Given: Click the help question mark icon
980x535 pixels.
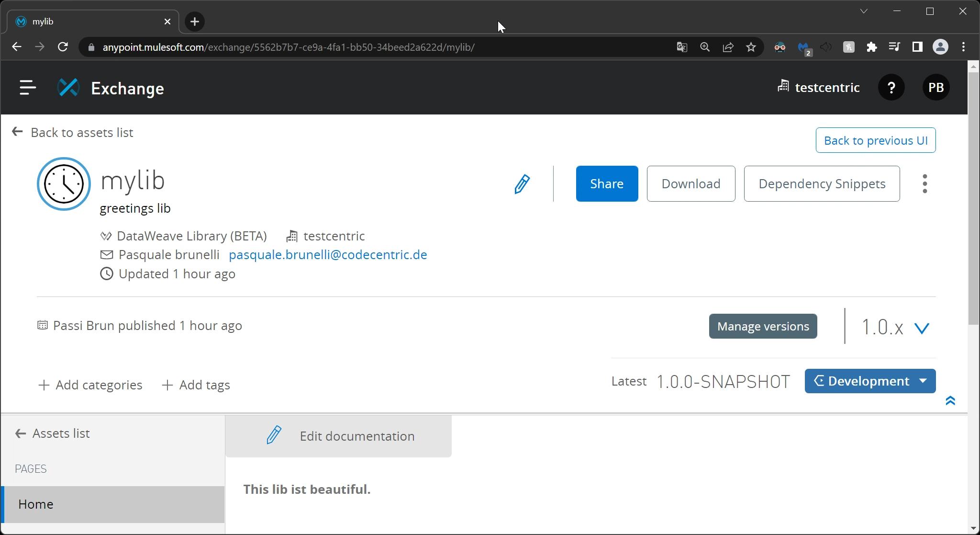Looking at the screenshot, I should point(891,88).
